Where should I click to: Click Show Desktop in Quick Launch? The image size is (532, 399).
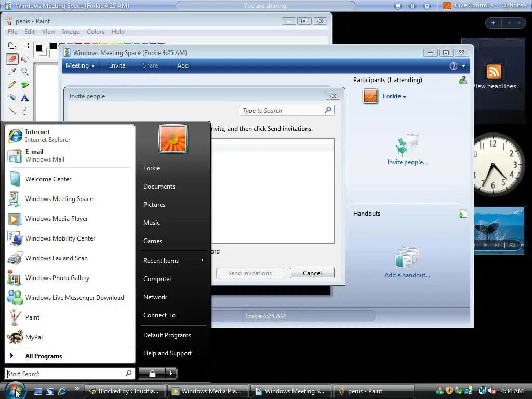click(37, 391)
